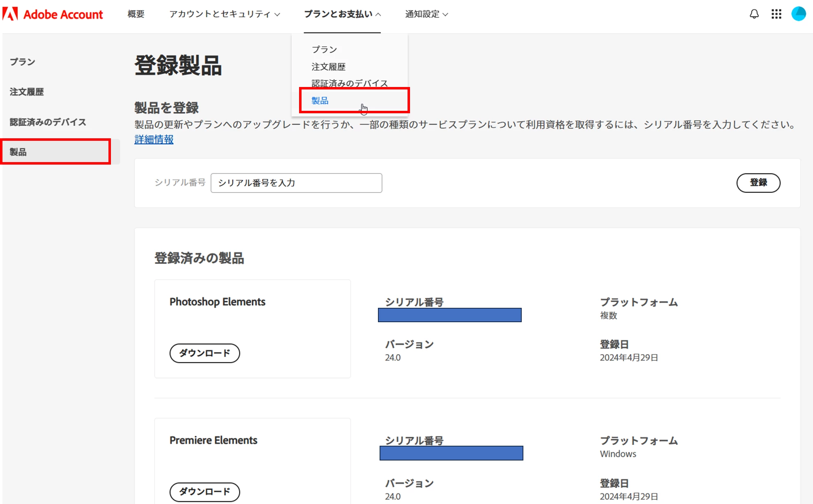
Task: Open the profile avatar menu
Action: coord(798,14)
